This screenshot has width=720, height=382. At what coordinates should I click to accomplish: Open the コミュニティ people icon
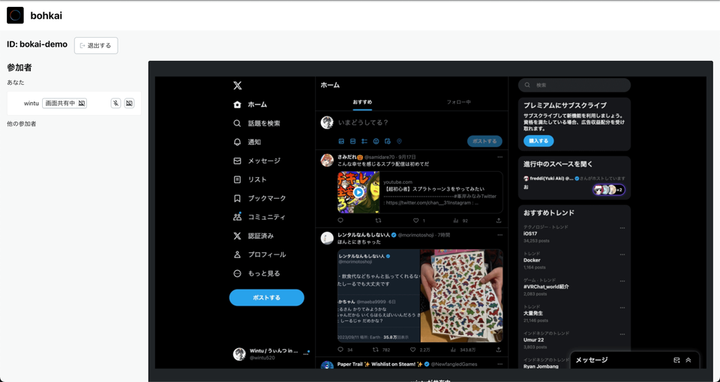(237, 217)
